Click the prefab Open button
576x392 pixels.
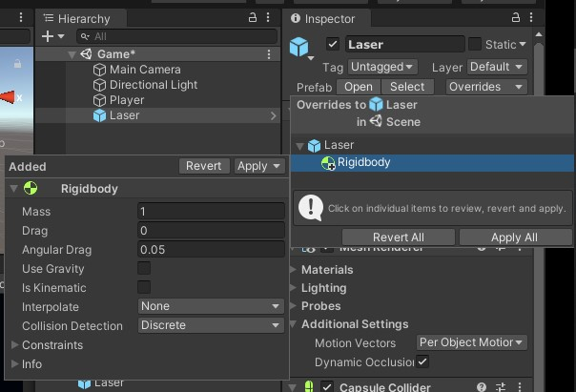click(x=359, y=87)
